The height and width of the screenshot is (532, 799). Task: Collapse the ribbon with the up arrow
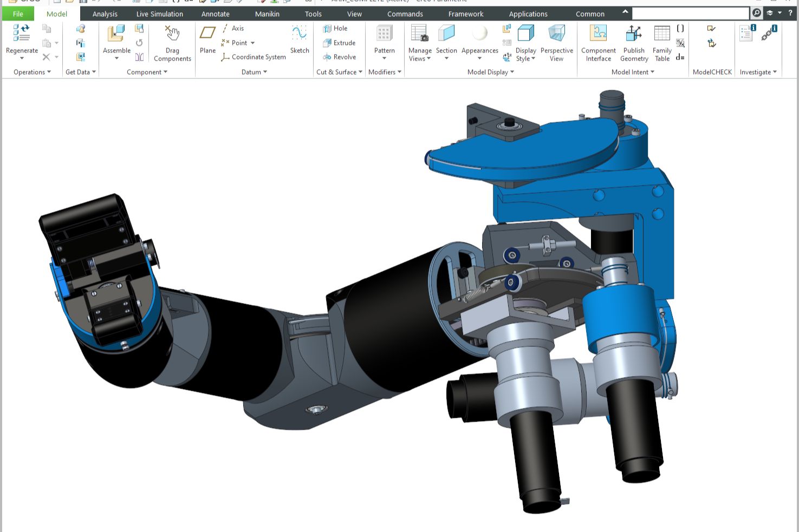tap(625, 12)
